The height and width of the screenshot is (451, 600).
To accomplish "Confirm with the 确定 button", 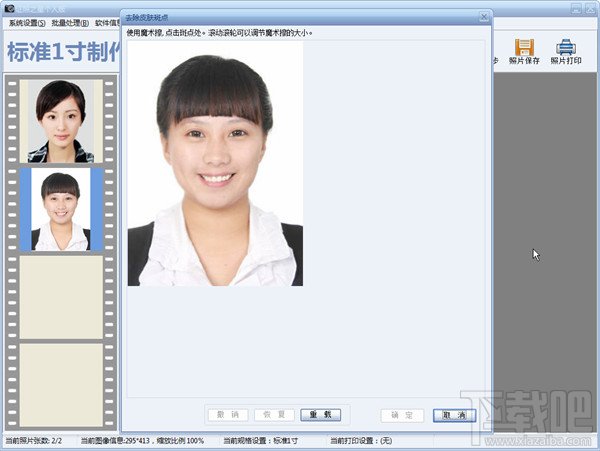I will (x=402, y=415).
